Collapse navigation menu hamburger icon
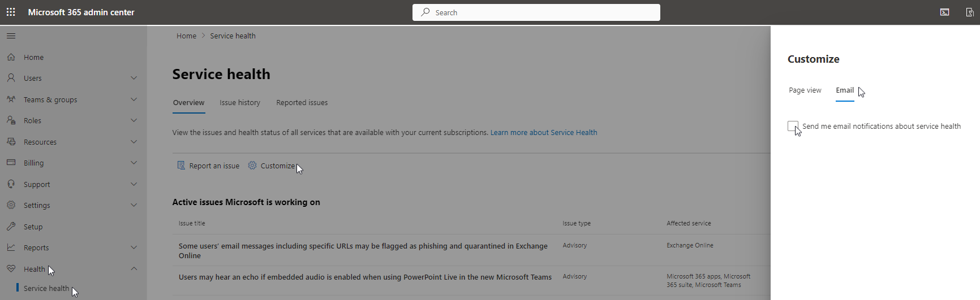The image size is (980, 300). (11, 36)
